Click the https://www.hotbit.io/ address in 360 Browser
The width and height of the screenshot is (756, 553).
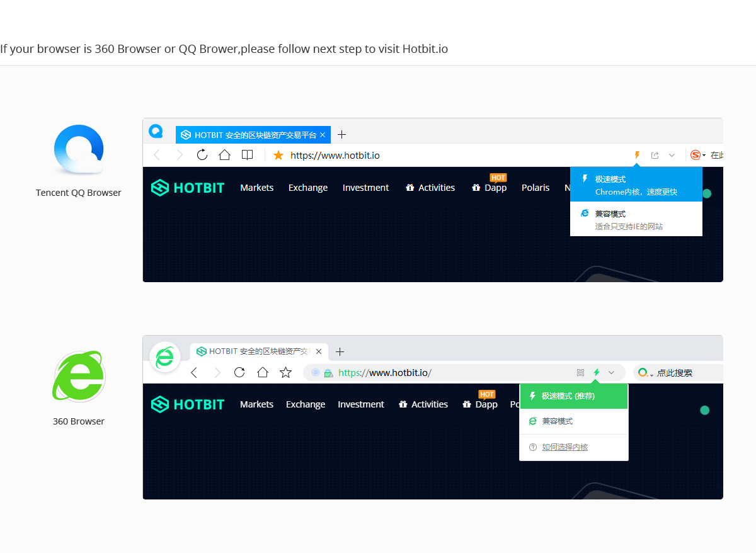coord(385,373)
